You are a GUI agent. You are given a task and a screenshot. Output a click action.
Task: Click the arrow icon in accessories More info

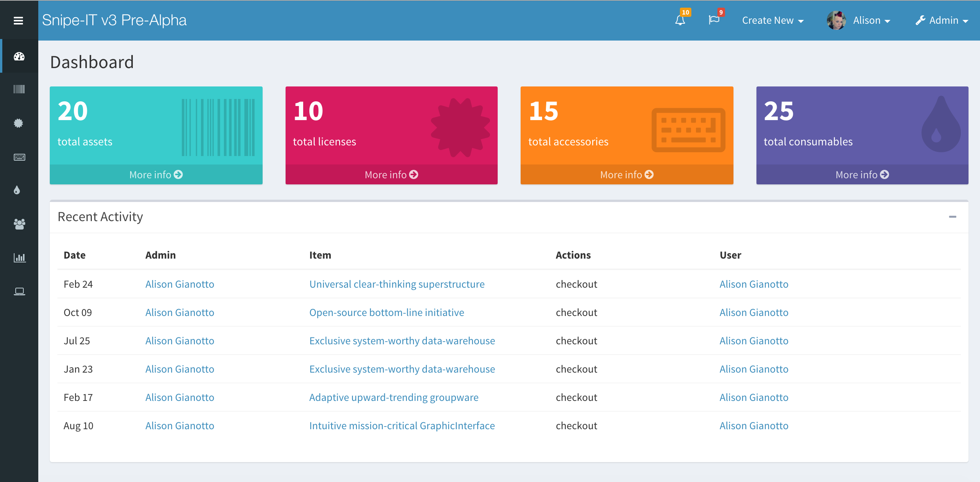pos(649,174)
